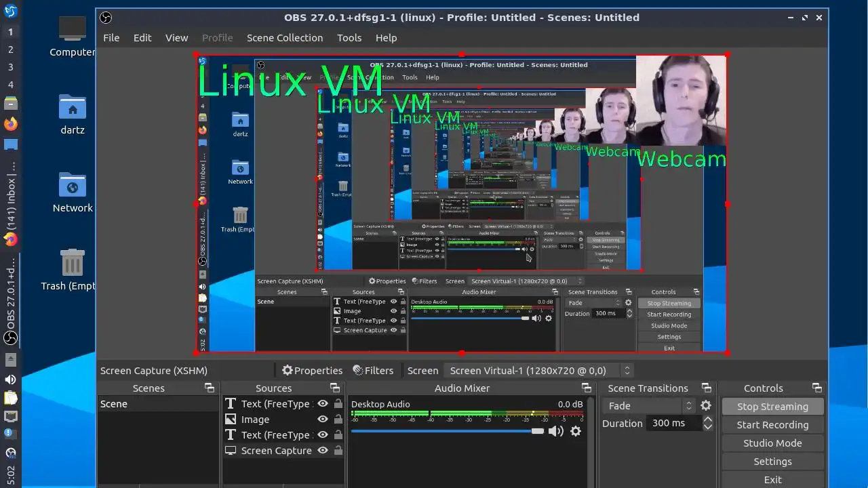Screen dimensions: 868x488
Task: Open the Screen Virtual-1 screen dropdown
Action: [539, 370]
